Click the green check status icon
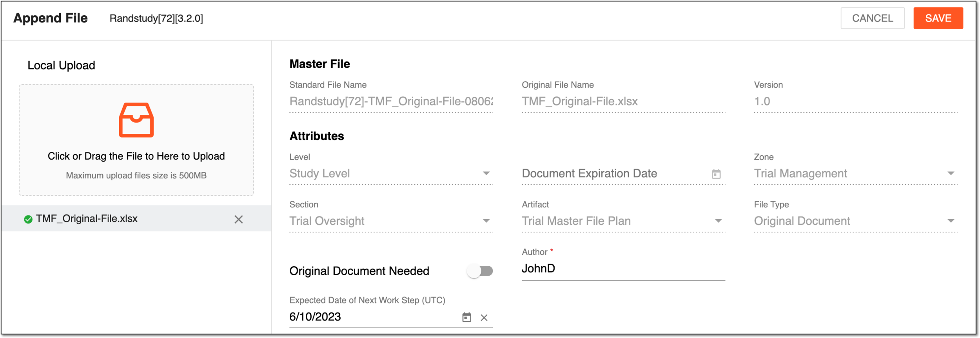This screenshot has height=338, width=980. click(28, 219)
